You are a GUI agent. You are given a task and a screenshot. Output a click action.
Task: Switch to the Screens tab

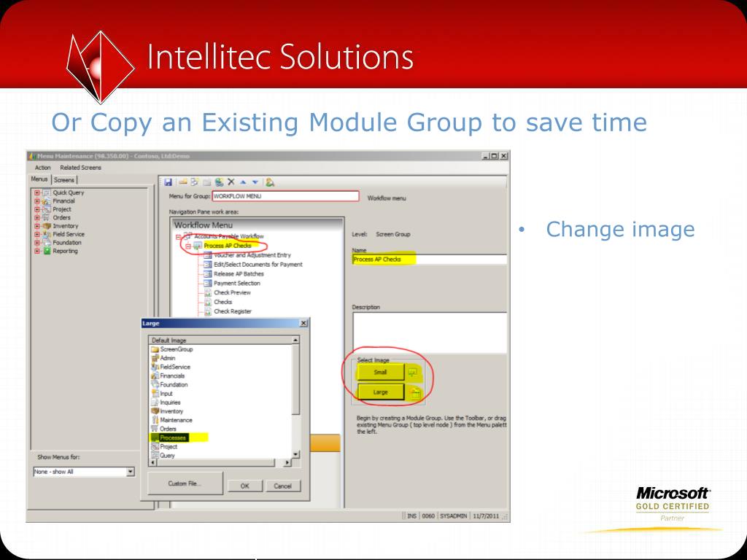point(64,180)
